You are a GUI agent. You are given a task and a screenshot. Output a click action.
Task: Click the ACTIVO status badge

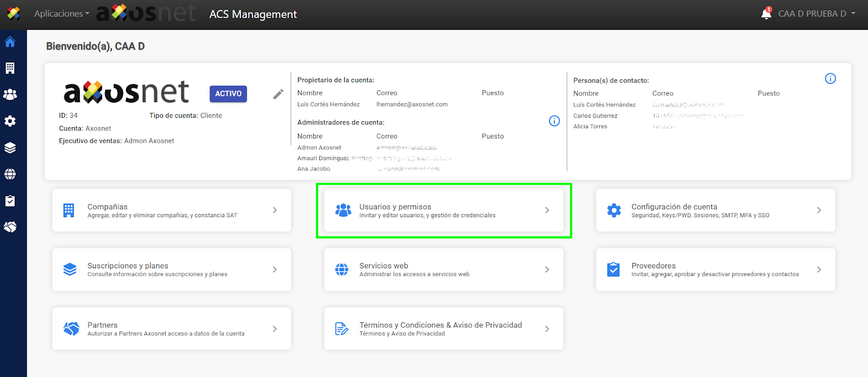[x=228, y=94]
